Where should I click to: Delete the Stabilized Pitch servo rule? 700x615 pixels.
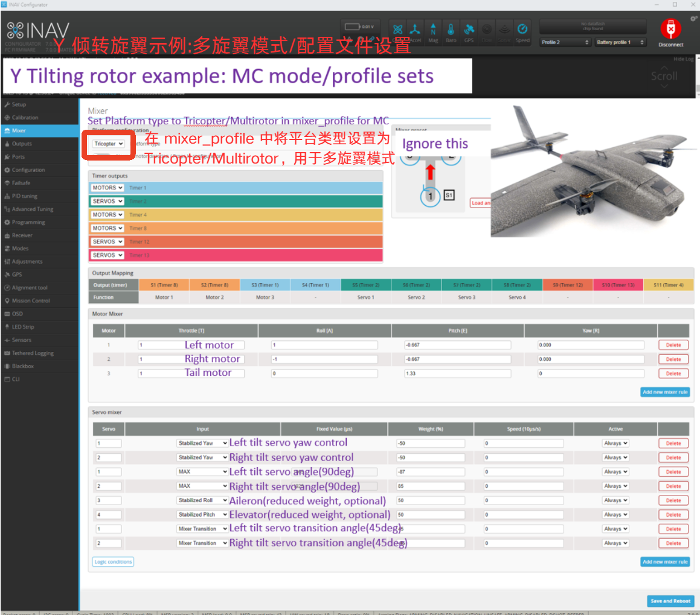(x=673, y=515)
